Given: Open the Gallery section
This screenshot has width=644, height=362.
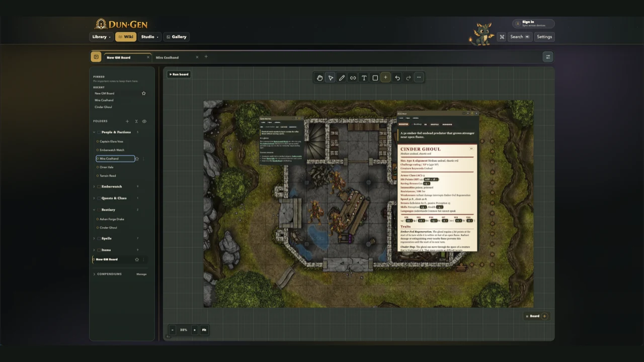Looking at the screenshot, I should tap(176, 37).
